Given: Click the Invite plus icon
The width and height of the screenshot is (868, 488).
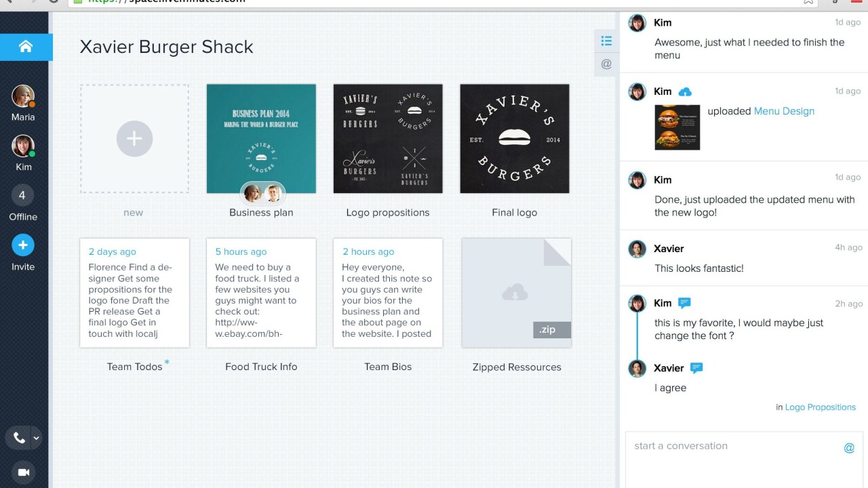Looking at the screenshot, I should pyautogui.click(x=22, y=245).
